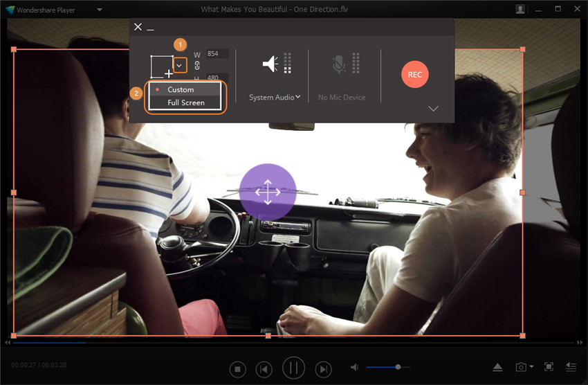Screen dimensions: 588x385
Task: Select the Custom capture mode
Action: 185,89
